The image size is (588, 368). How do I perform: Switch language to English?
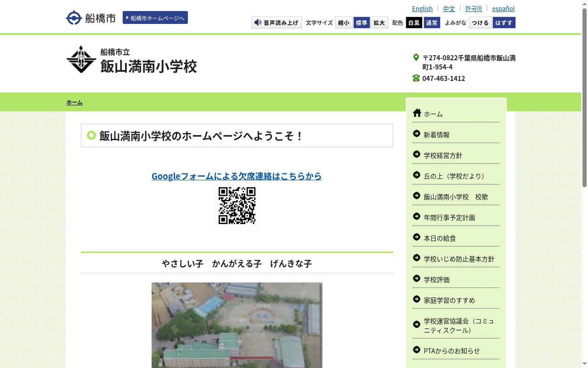[x=422, y=8]
